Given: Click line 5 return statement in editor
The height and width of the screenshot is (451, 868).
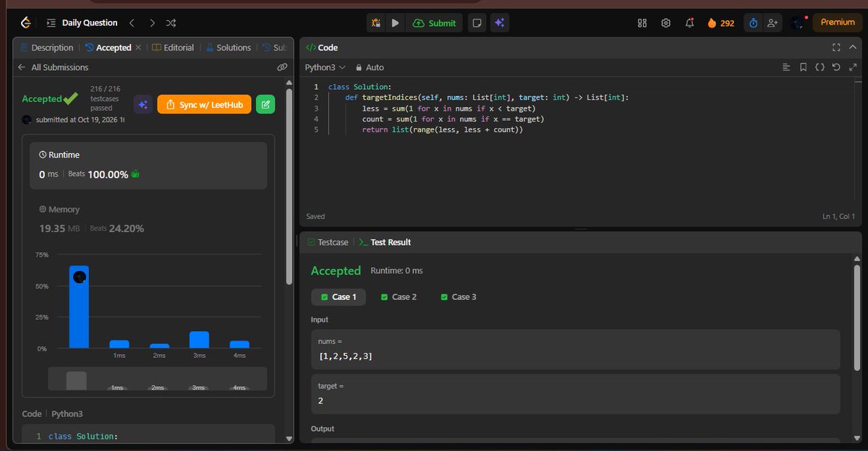Looking at the screenshot, I should [442, 130].
